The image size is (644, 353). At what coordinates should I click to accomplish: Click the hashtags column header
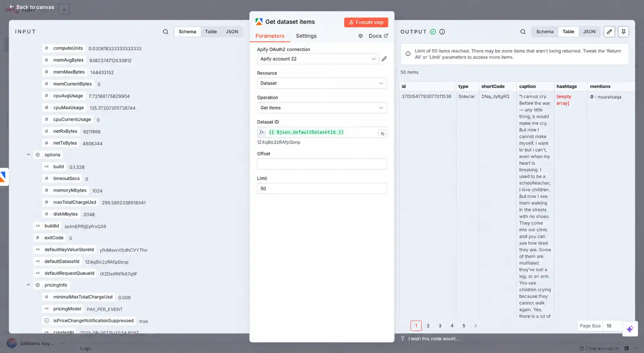pos(566,87)
